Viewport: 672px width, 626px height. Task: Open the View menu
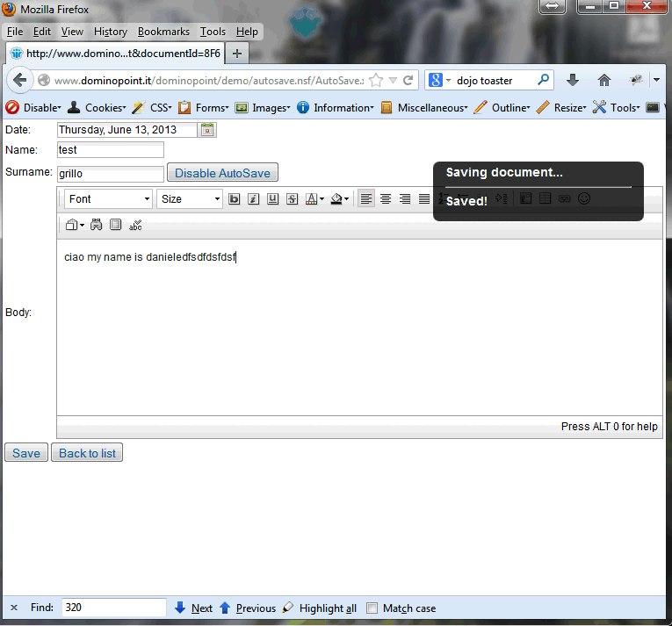point(72,32)
